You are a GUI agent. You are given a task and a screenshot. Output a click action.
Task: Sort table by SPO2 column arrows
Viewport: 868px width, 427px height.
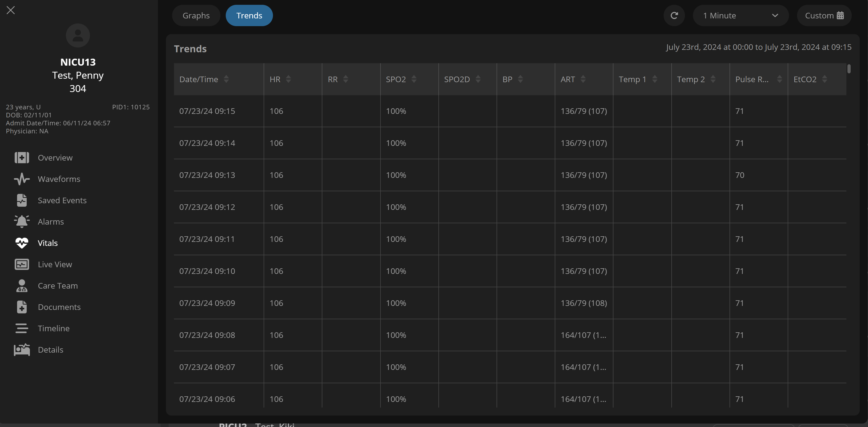[414, 79]
